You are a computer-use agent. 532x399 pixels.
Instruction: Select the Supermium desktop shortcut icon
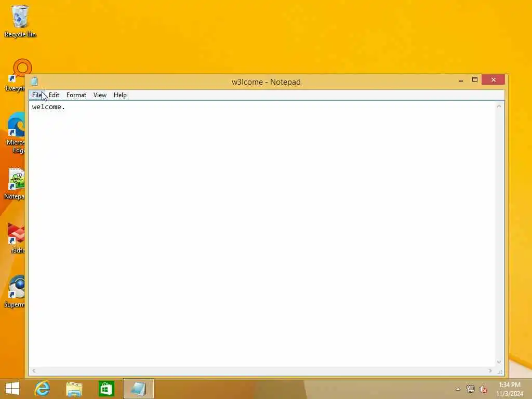point(15,291)
